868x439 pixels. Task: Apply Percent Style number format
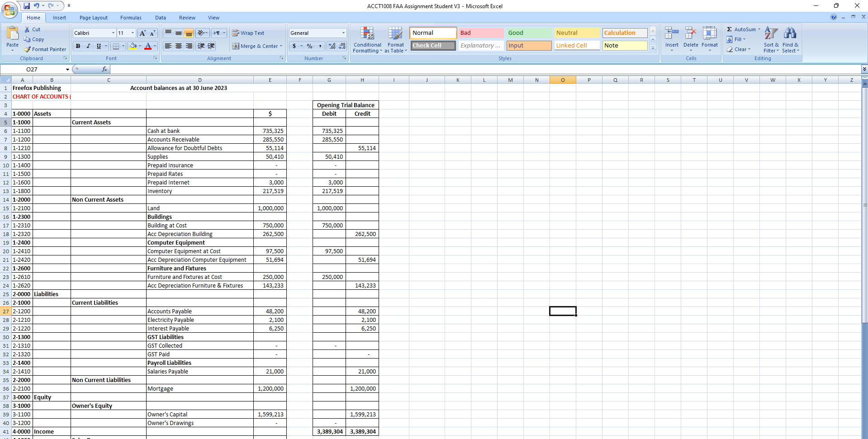point(309,46)
